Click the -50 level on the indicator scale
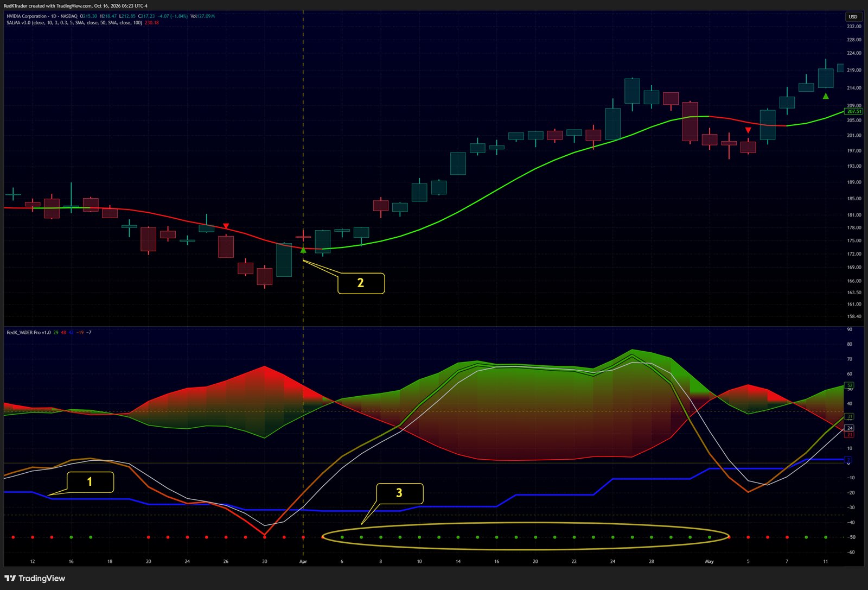 [x=851, y=537]
